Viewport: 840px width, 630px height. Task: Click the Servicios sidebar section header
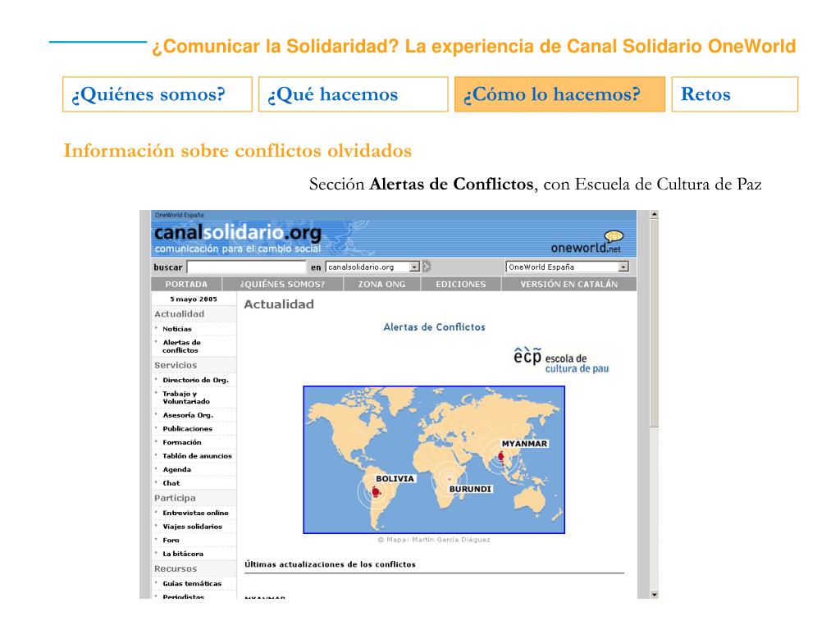(x=176, y=365)
